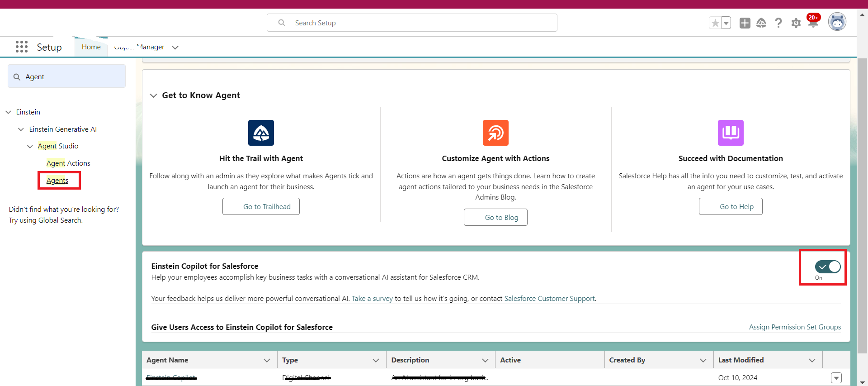Click the Succeed with Documentation heading
The height and width of the screenshot is (386, 868).
click(731, 158)
